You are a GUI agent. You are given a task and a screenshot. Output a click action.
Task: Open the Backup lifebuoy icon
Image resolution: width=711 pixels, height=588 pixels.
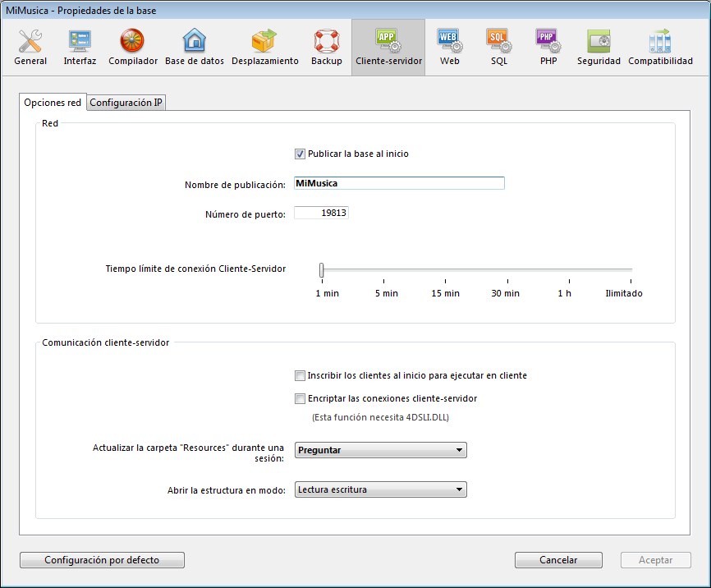[x=326, y=47]
